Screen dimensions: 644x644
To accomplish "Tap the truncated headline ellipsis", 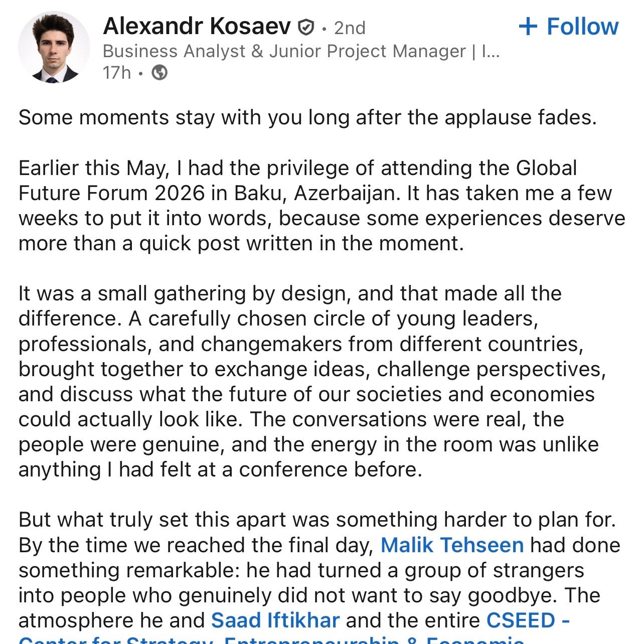I will point(491,51).
